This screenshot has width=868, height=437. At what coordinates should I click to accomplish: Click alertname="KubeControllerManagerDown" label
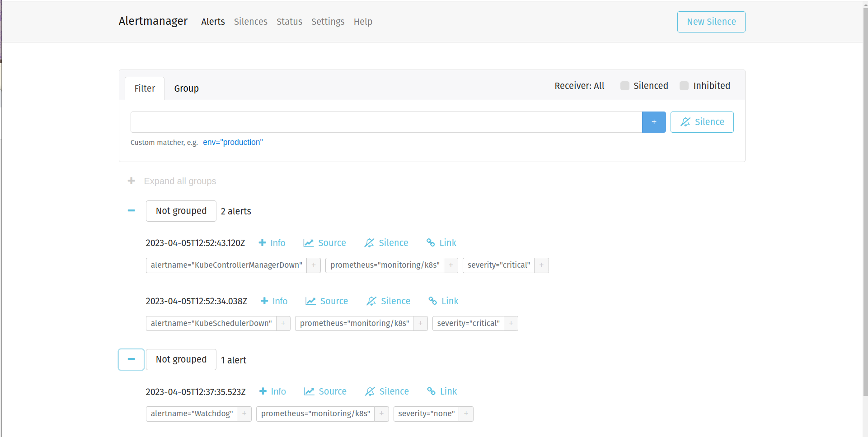coord(226,265)
